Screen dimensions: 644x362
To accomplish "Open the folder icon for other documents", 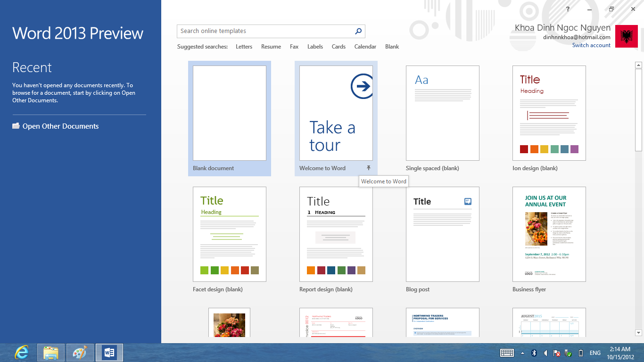I will (x=16, y=126).
